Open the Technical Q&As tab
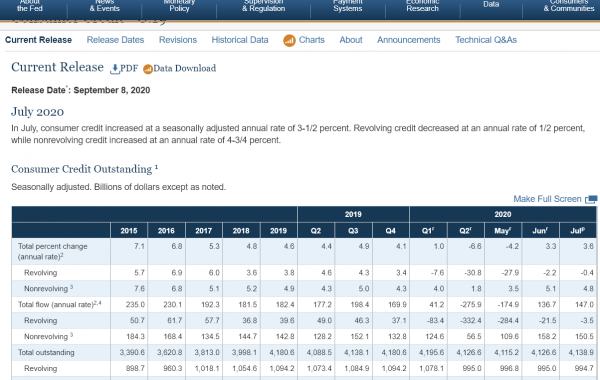Screen dimensions: 600x380 [486, 40]
